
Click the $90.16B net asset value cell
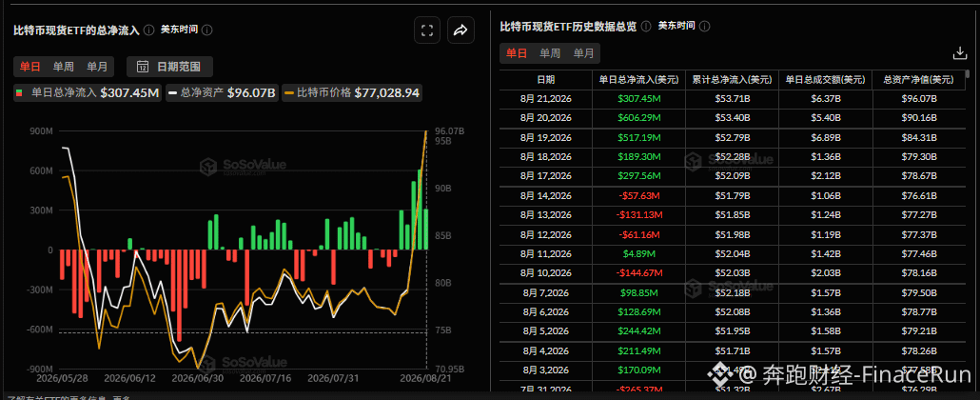click(918, 118)
